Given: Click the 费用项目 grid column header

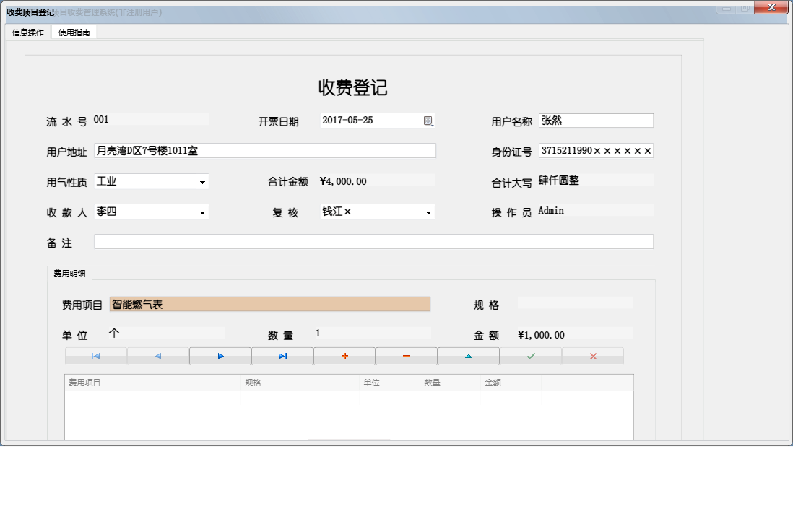Looking at the screenshot, I should (x=153, y=383).
